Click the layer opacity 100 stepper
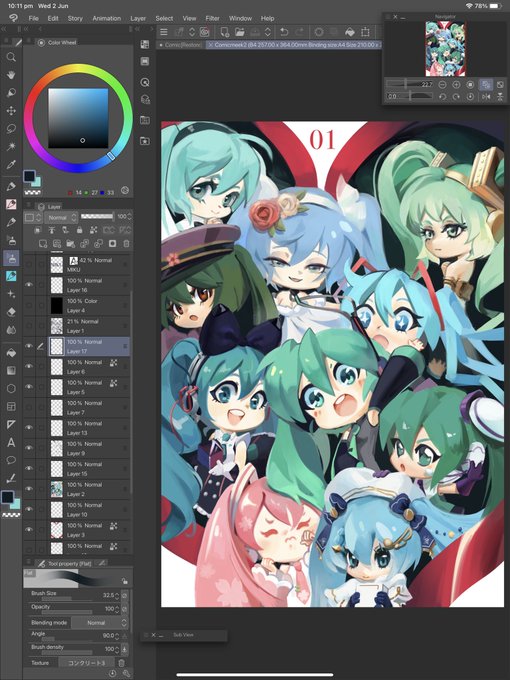 [129, 216]
